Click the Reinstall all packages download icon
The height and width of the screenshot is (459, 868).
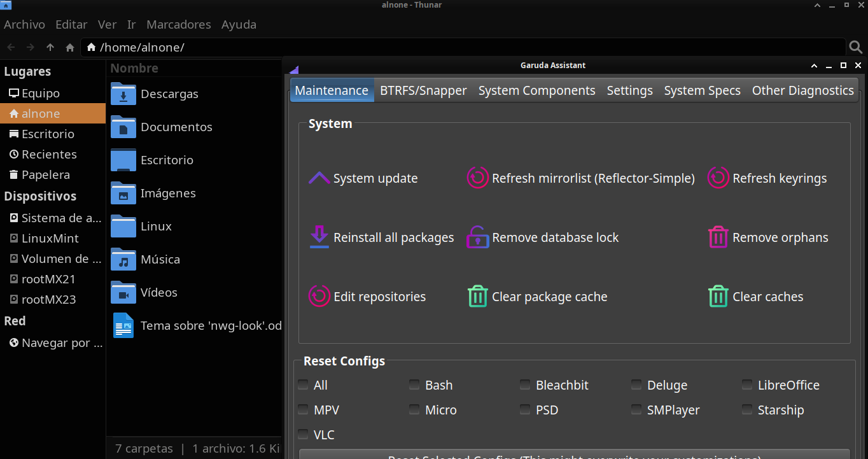pos(319,237)
